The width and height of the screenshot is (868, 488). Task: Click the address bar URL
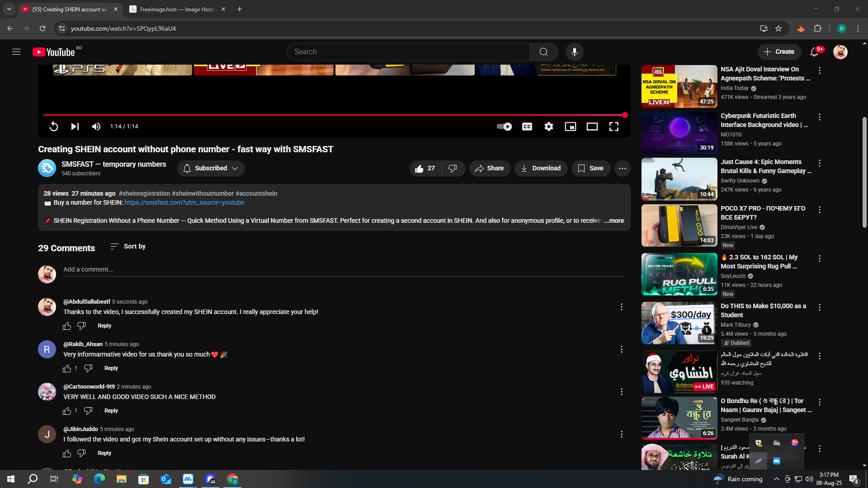click(123, 28)
